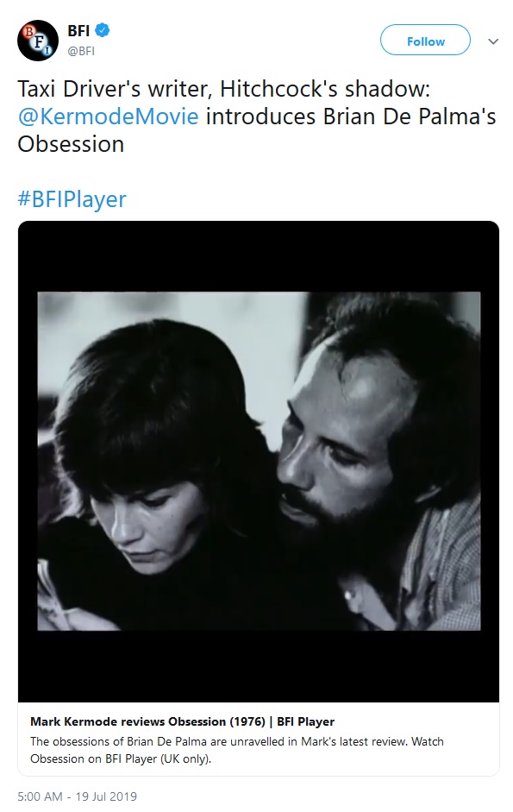
Task: Open the BFI round profile avatar
Action: tap(38, 41)
